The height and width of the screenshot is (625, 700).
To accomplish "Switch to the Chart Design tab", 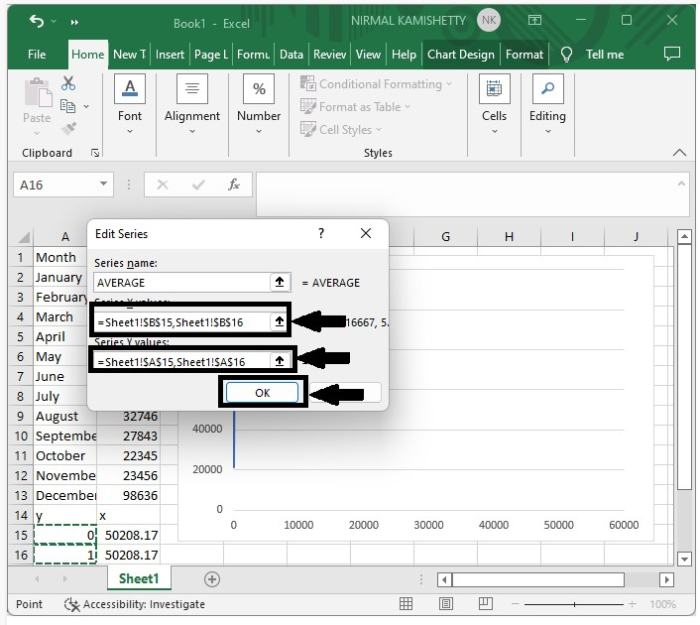I will pyautogui.click(x=461, y=54).
